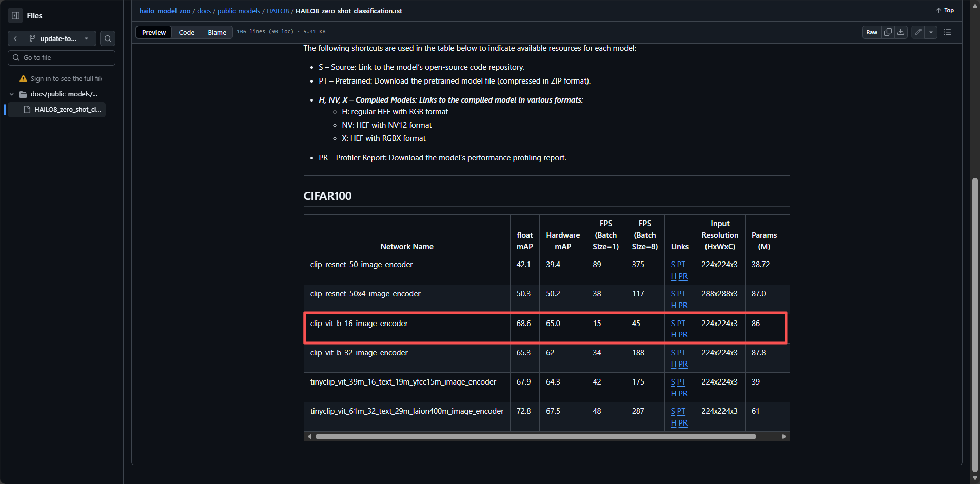Collapse the Files side panel icon

(15, 16)
